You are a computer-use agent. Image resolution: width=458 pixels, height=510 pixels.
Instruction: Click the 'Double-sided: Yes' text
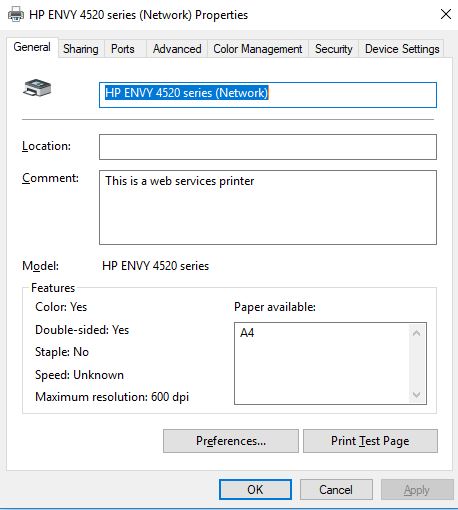tap(82, 330)
